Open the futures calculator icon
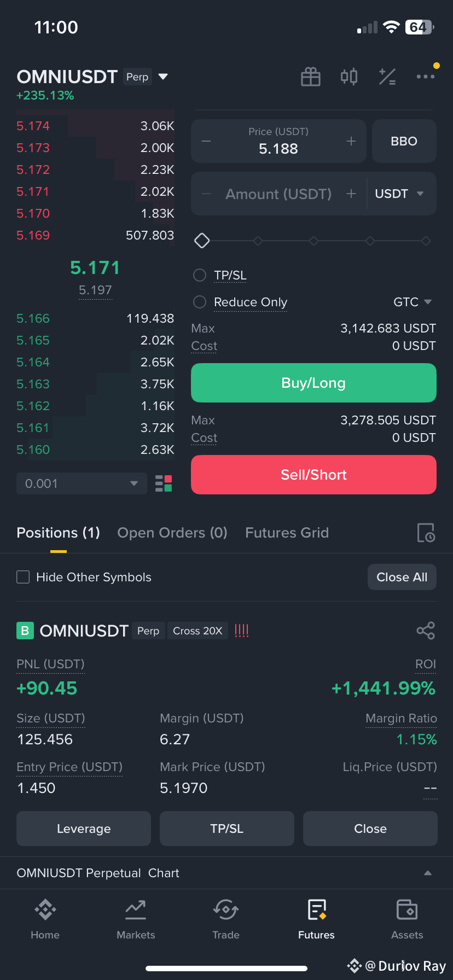This screenshot has height=980, width=453. pyautogui.click(x=387, y=77)
